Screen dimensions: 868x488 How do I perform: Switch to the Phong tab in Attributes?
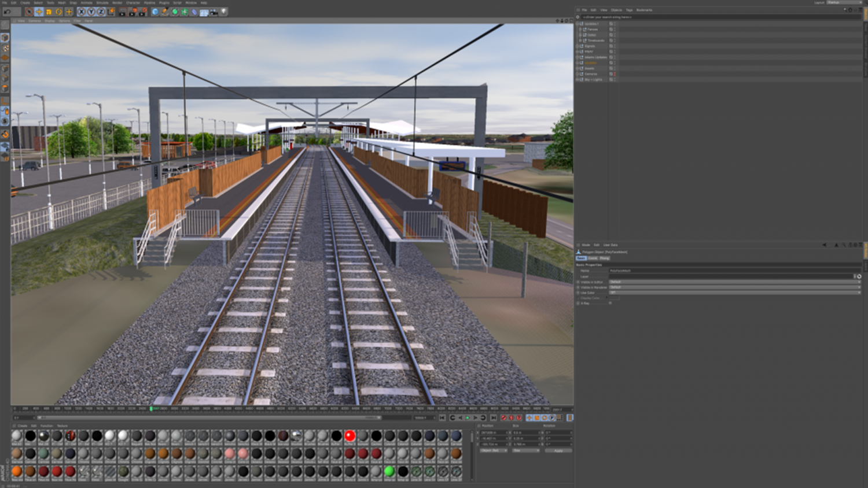[x=605, y=258]
